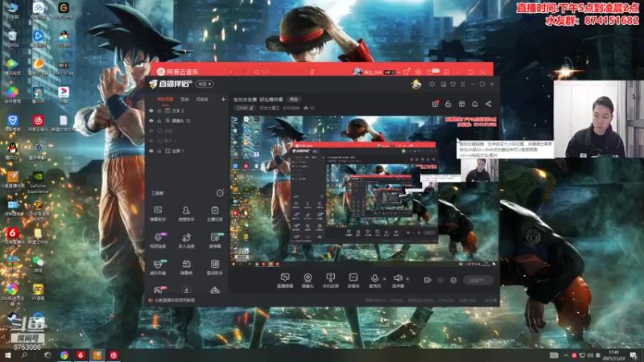Open the 多人连麦 multi-person co-stream tool
644x362 pixels.
[186, 241]
